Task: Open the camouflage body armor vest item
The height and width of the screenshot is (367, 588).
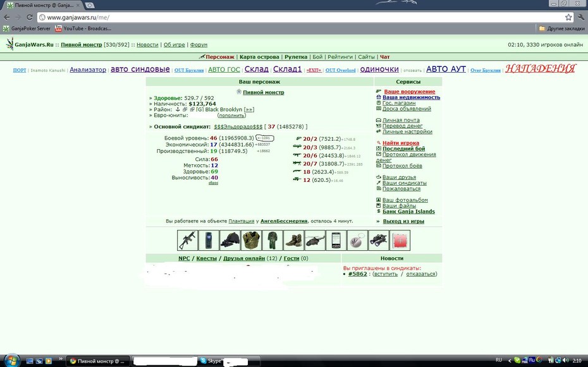Action: pyautogui.click(x=251, y=241)
